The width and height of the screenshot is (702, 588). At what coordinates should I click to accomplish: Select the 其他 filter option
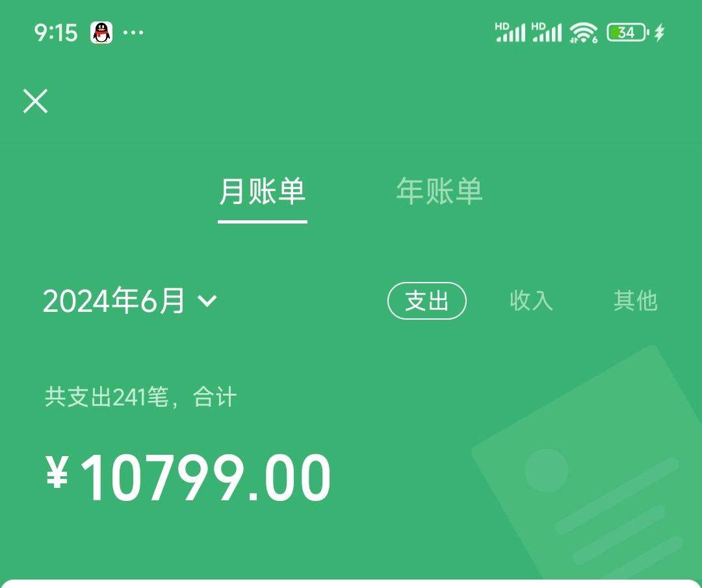coord(636,300)
